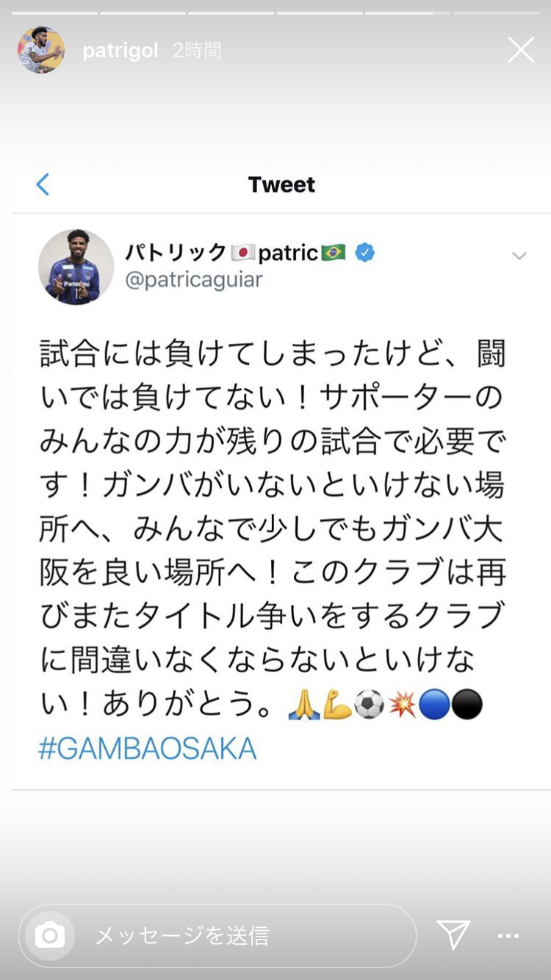Viewport: 551px width, 980px height.
Task: Tap the last story progress segment
Action: coord(496,12)
